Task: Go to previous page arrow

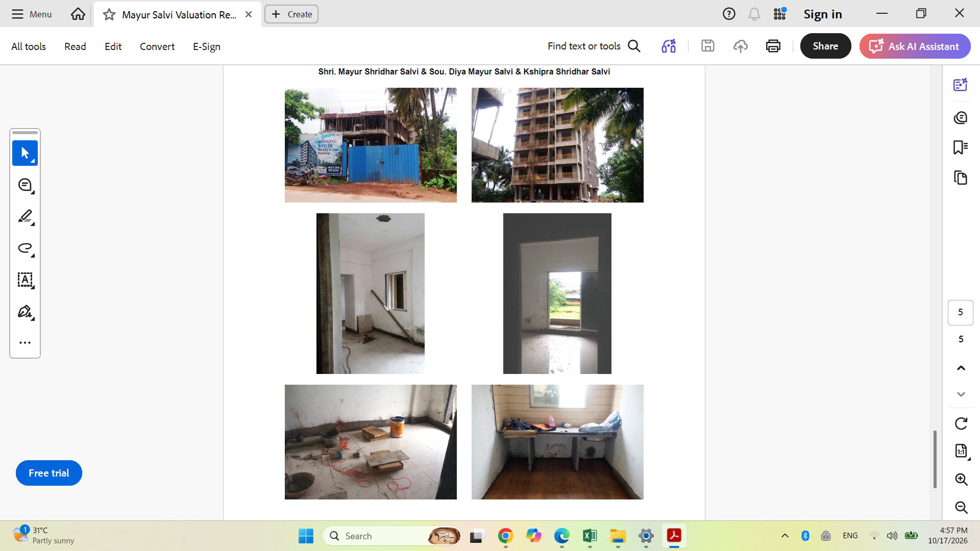Action: tap(961, 368)
